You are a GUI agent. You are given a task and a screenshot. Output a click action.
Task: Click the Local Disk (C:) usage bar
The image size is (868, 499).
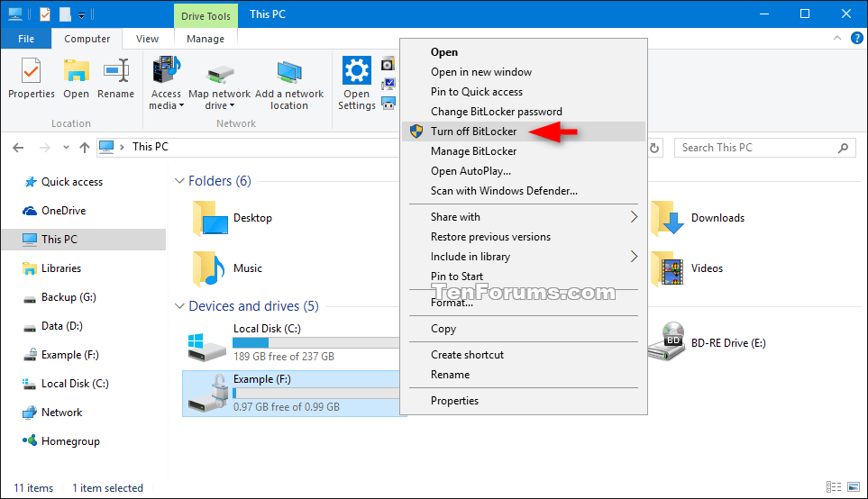coord(316,343)
